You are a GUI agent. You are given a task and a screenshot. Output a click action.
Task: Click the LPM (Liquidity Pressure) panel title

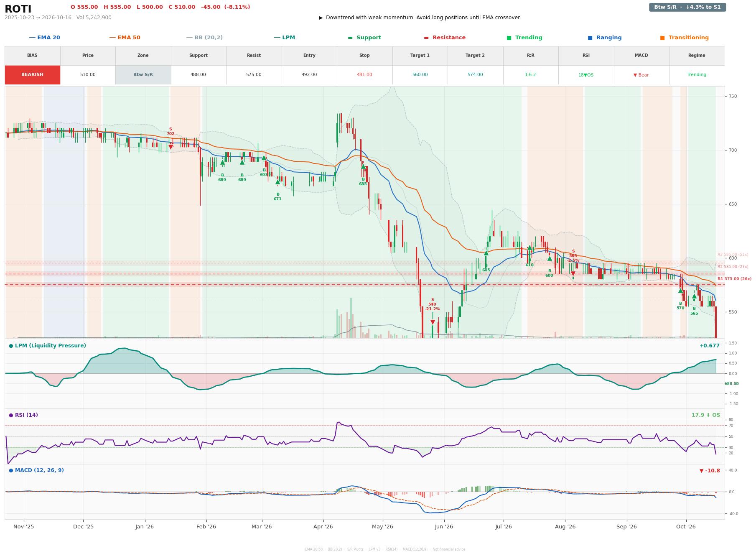(47, 346)
